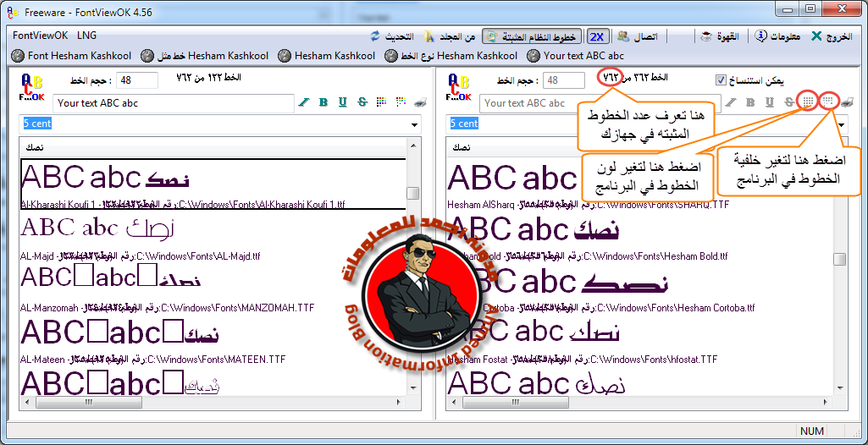Toggle bold in left panel
Viewport: 868px width, 445px height.
(323, 102)
